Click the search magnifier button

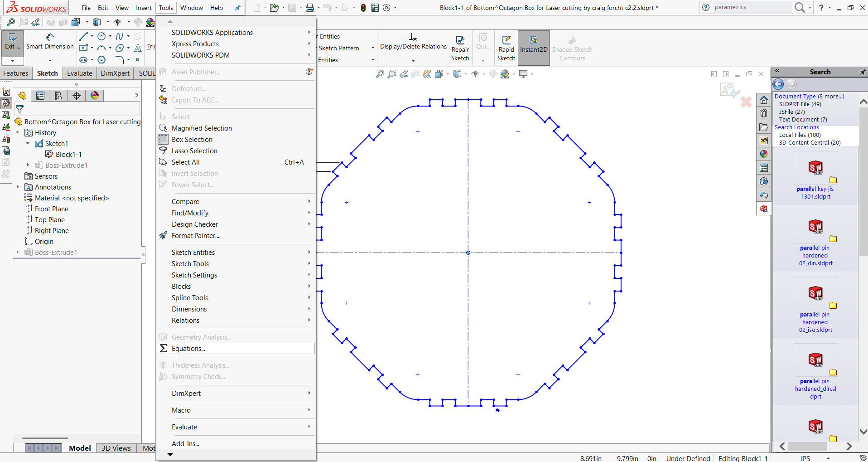pos(800,8)
